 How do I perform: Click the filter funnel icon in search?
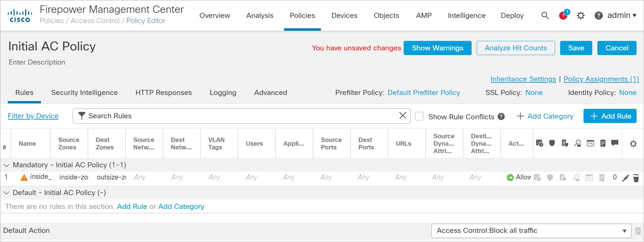click(x=81, y=116)
